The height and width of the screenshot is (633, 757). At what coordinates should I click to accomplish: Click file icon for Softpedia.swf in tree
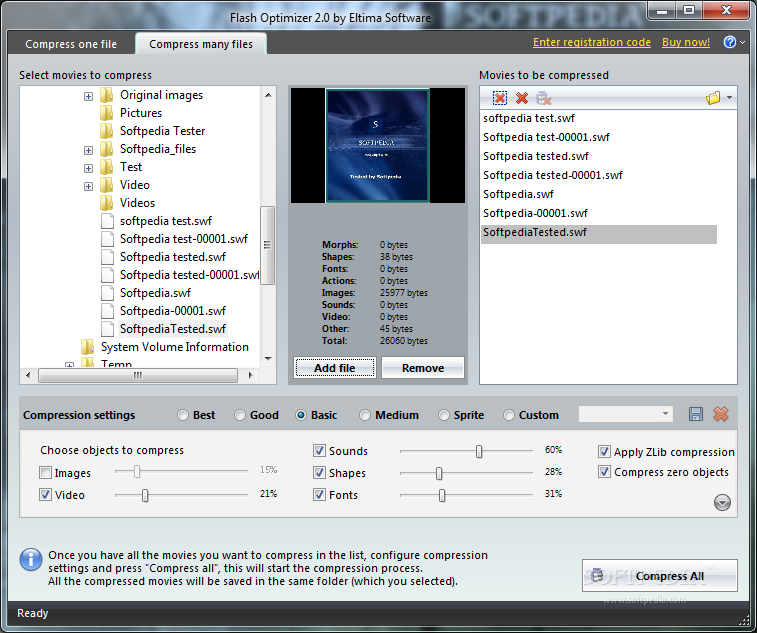(107, 293)
